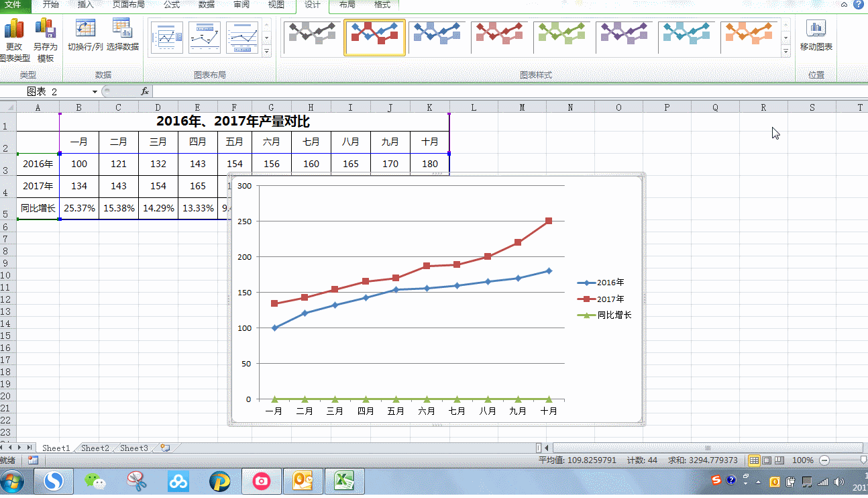This screenshot has height=498, width=868.
Task: Expand the chart layouts gallery
Action: [x=266, y=51]
